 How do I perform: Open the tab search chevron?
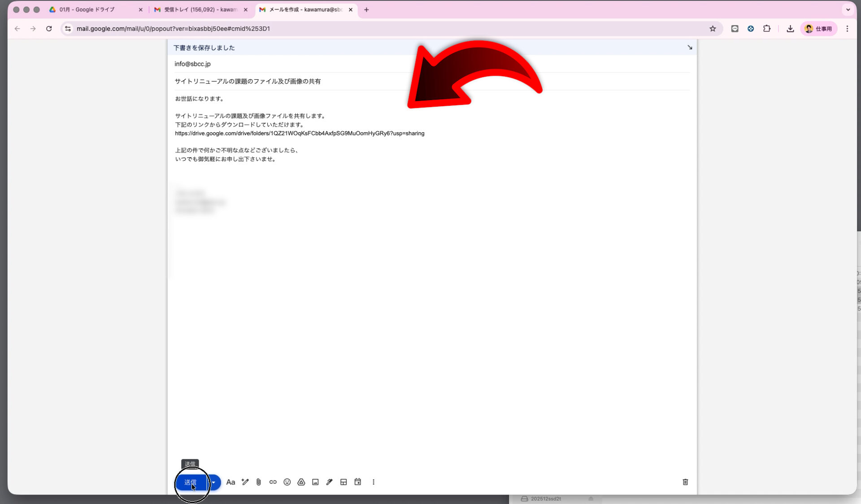[x=847, y=9]
